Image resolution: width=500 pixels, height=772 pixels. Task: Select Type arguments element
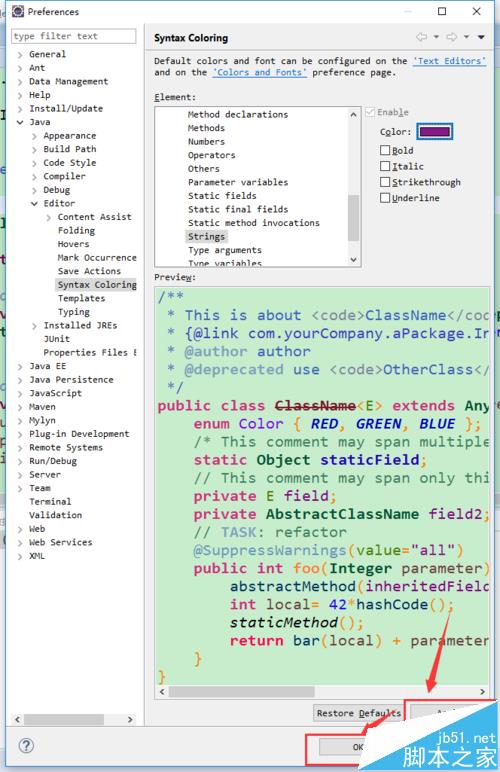(224, 250)
